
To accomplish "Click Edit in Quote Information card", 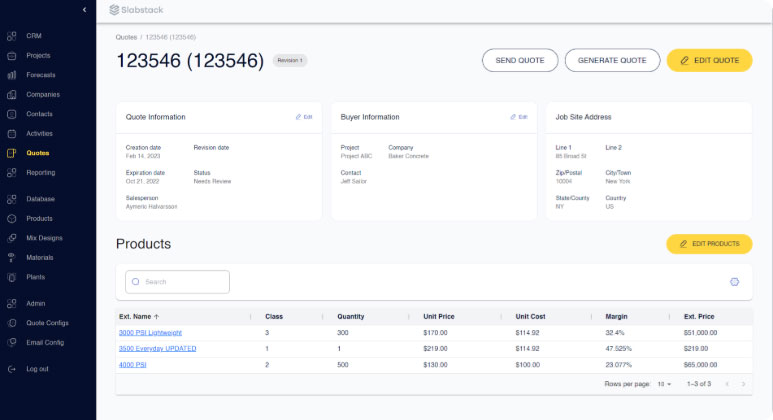I will click(x=304, y=117).
